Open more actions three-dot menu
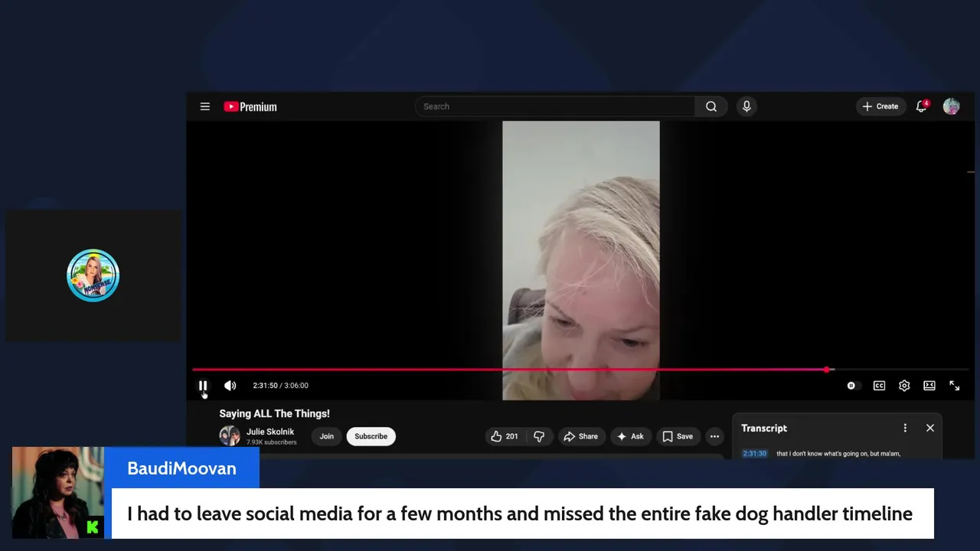This screenshot has height=551, width=980. click(714, 436)
